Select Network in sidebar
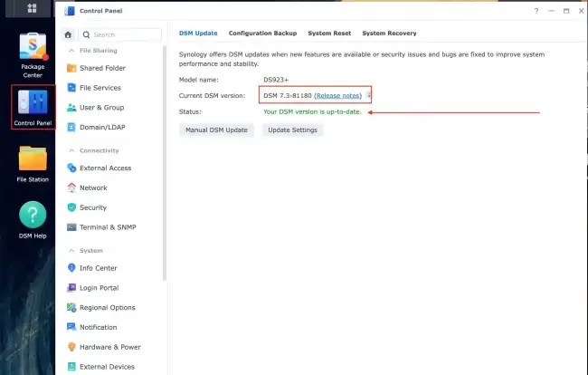588x375 pixels. 93,187
